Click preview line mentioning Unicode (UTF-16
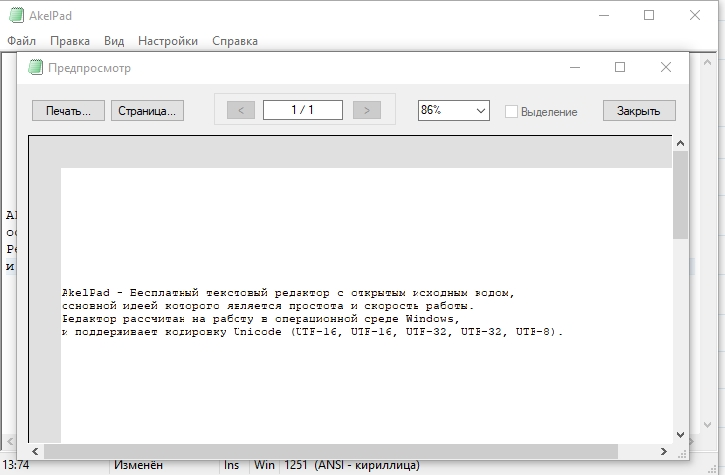The image size is (725, 475). pyautogui.click(x=313, y=332)
